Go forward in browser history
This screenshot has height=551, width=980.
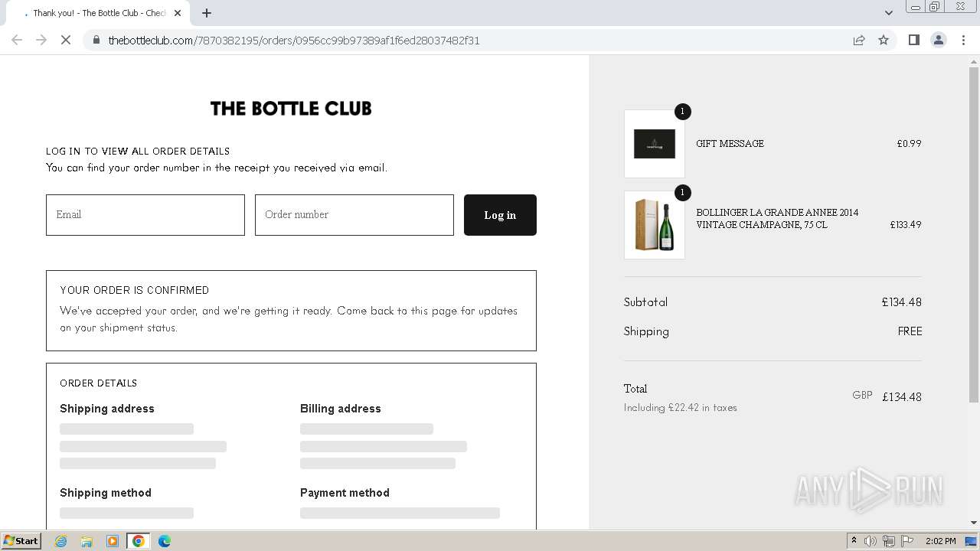pos(41,40)
